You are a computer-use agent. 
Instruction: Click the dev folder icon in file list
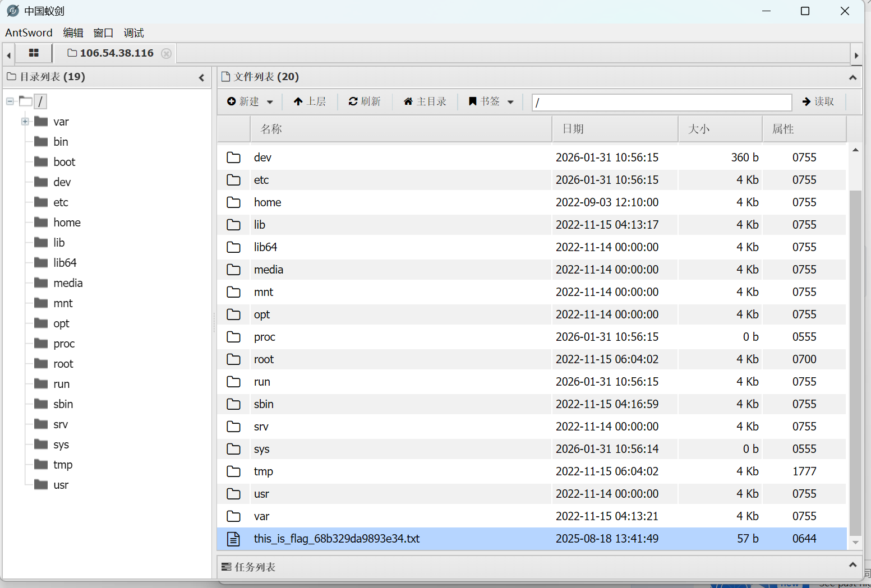click(233, 158)
